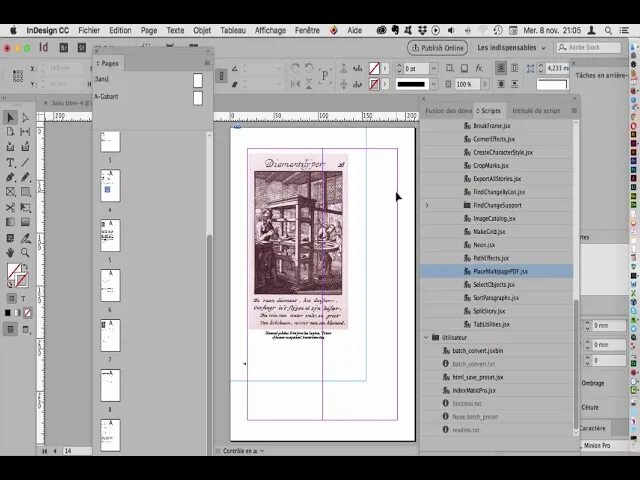Click the Adobe Stock search field
640x480 pixels.
(588, 48)
